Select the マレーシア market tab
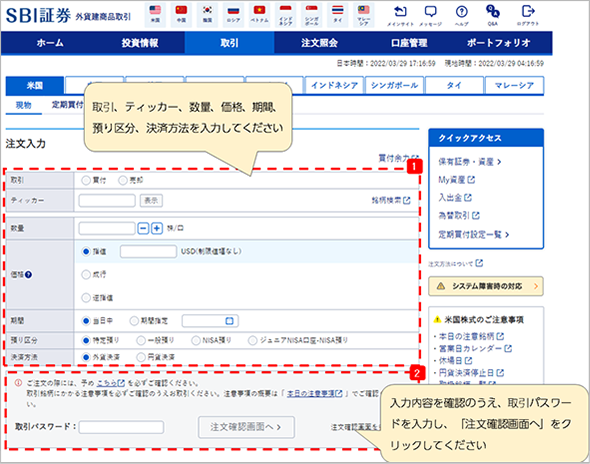The height and width of the screenshot is (464, 590). [x=514, y=85]
